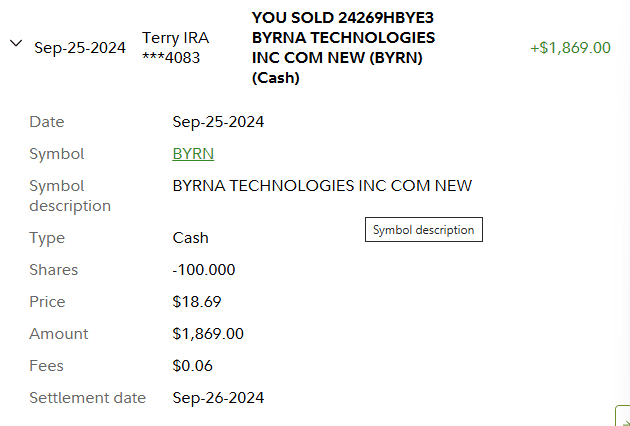The height and width of the screenshot is (426, 630).
Task: Click the Date value in details section
Action: 218,122
